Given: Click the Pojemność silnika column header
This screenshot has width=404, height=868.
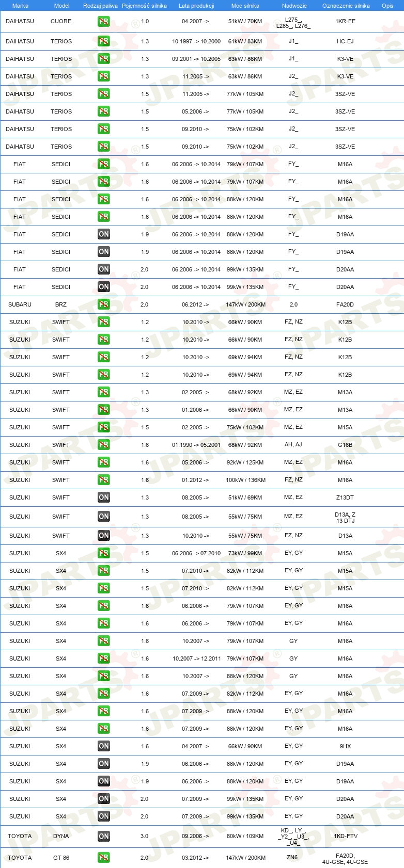Looking at the screenshot, I should 144,6.
